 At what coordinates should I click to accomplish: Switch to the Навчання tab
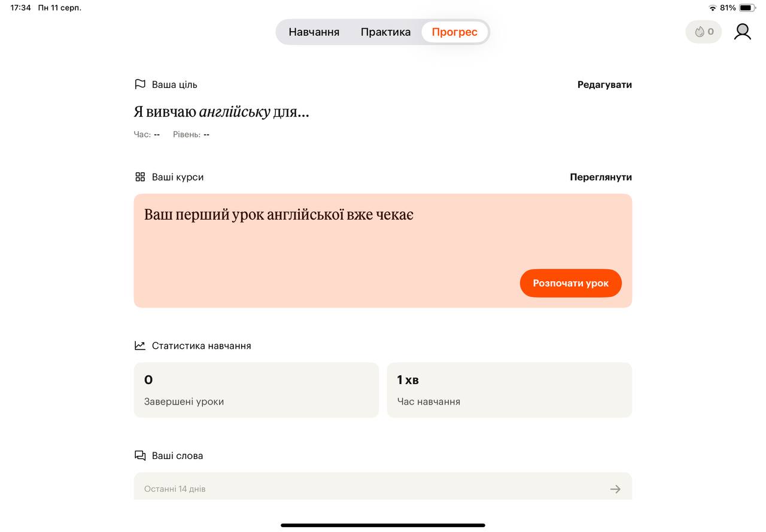314,32
